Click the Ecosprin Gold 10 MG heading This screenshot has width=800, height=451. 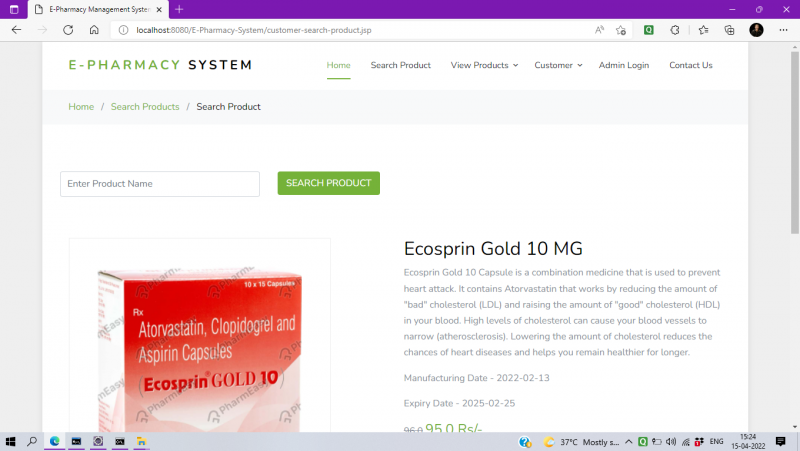[x=493, y=248]
